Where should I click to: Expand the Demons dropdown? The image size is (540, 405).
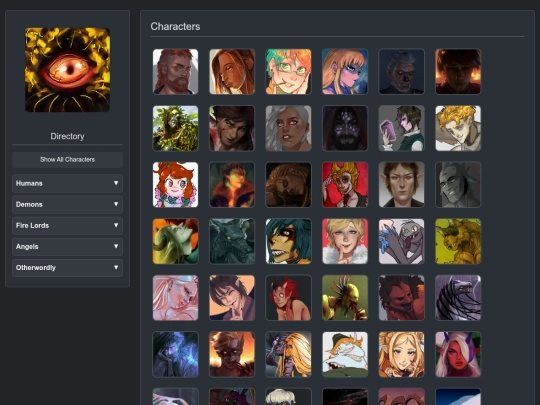coord(68,204)
